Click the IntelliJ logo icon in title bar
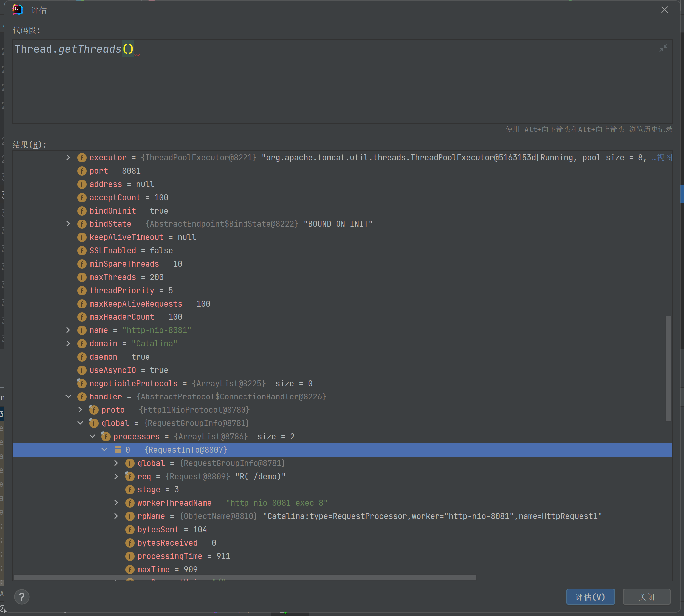684x616 pixels. [18, 10]
